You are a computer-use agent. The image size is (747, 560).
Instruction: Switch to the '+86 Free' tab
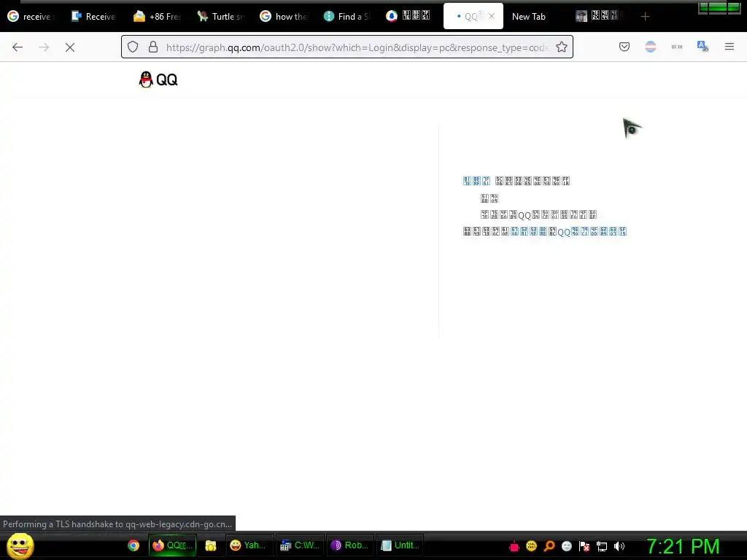pyautogui.click(x=158, y=17)
